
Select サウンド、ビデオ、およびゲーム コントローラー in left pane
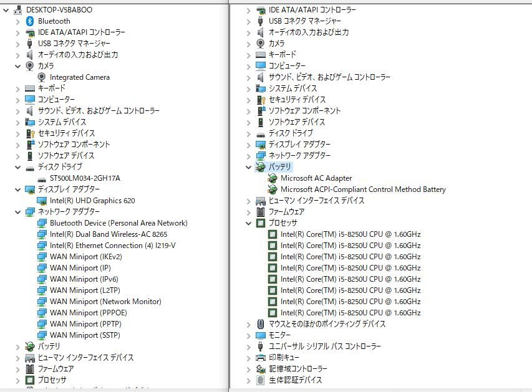[99, 110]
